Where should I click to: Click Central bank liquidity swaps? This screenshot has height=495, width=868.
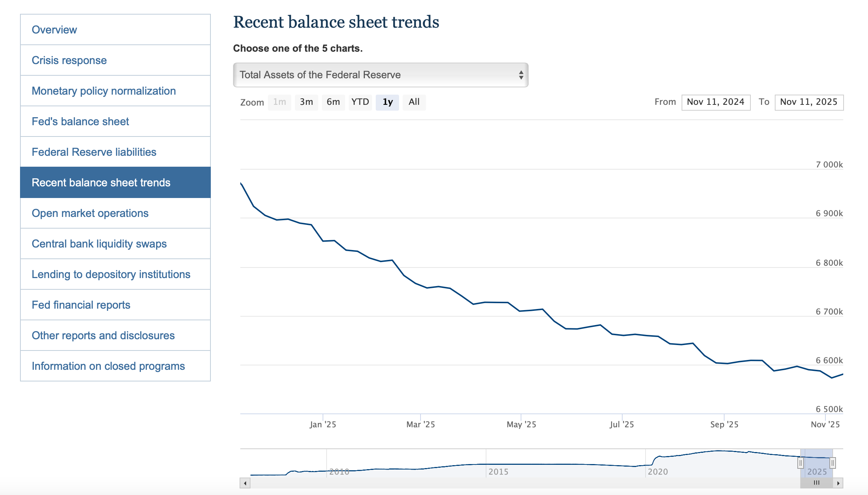(x=99, y=244)
